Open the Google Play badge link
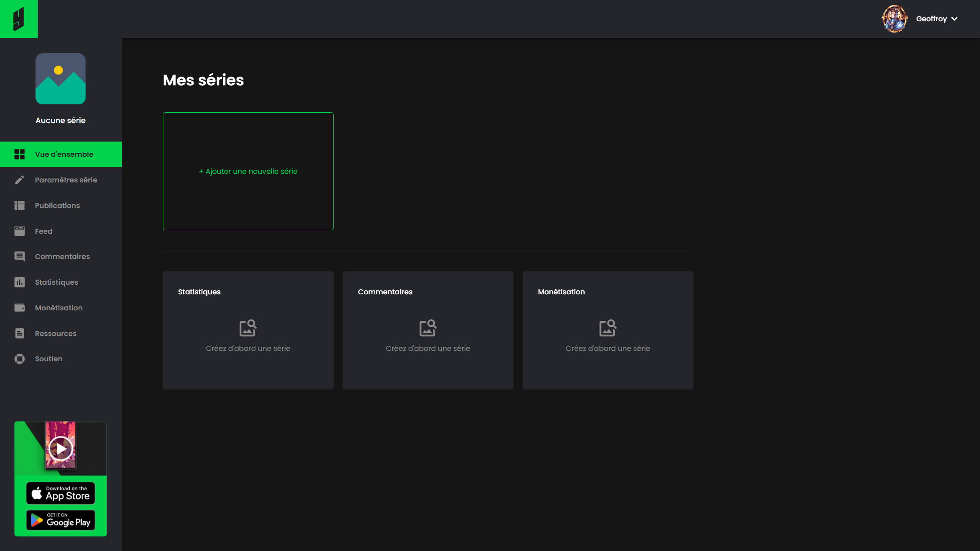This screenshot has width=980, height=551. pyautogui.click(x=61, y=520)
